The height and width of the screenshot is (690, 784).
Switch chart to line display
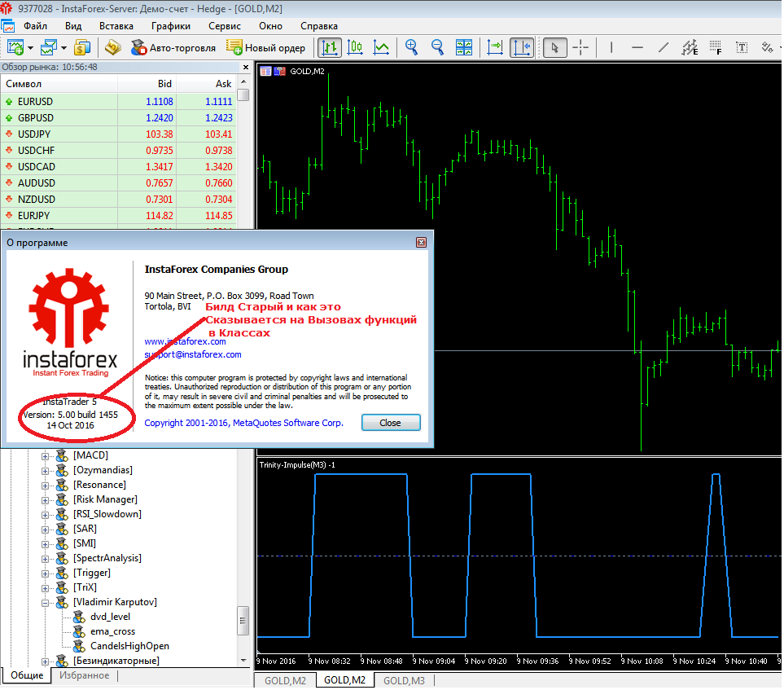pyautogui.click(x=382, y=47)
